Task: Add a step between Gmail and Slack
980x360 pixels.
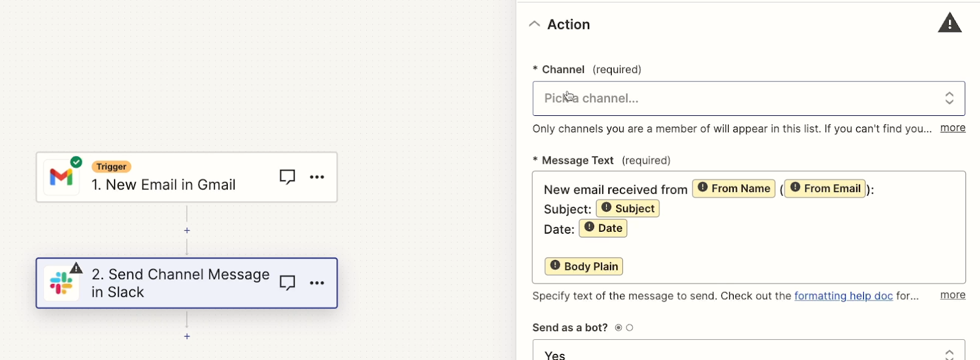Action: [x=187, y=231]
